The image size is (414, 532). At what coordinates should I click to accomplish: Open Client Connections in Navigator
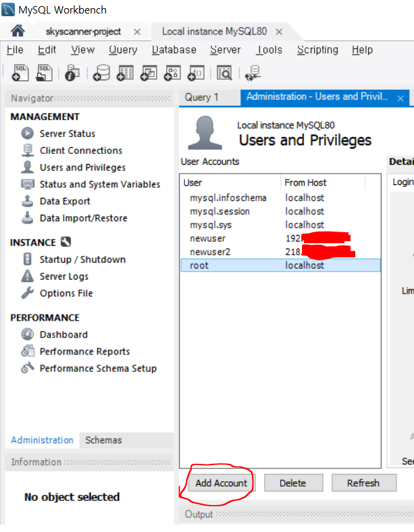[x=81, y=151]
